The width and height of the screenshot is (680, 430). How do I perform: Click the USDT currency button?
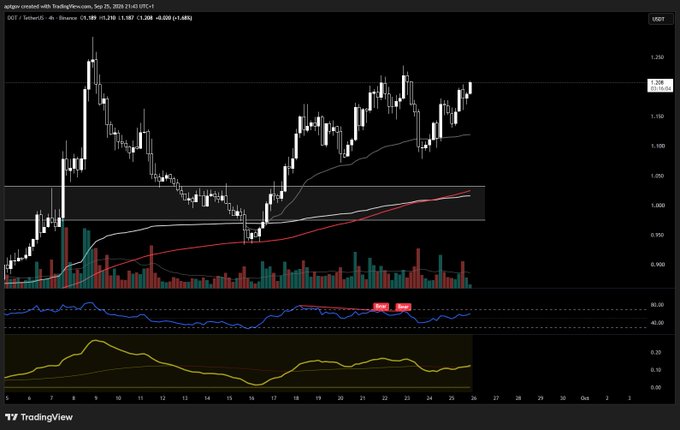661,19
